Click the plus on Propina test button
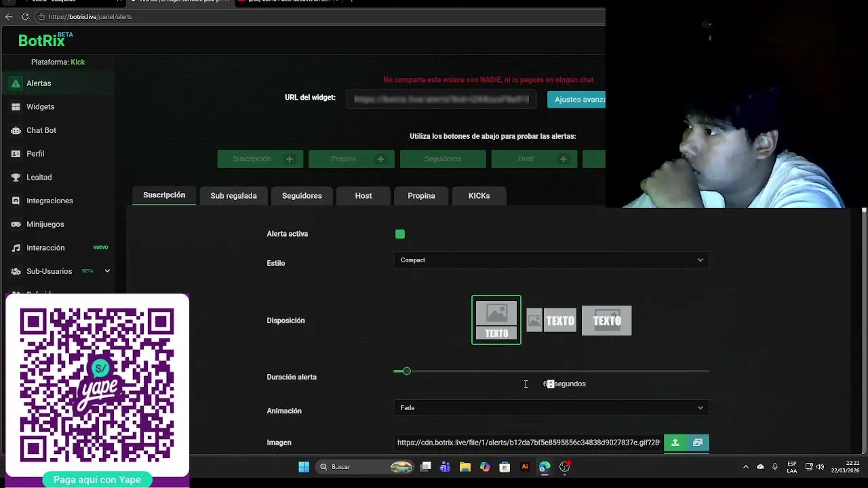Viewport: 868px width, 488px height. (x=380, y=159)
